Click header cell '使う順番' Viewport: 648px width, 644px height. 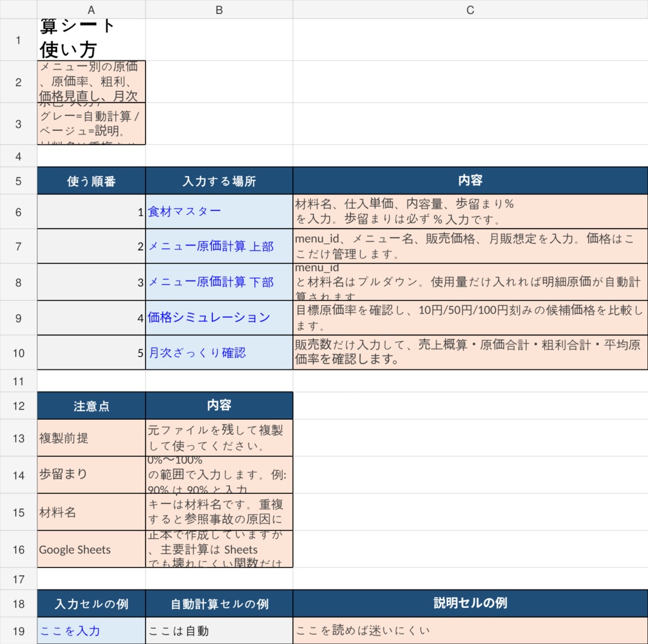(91, 180)
